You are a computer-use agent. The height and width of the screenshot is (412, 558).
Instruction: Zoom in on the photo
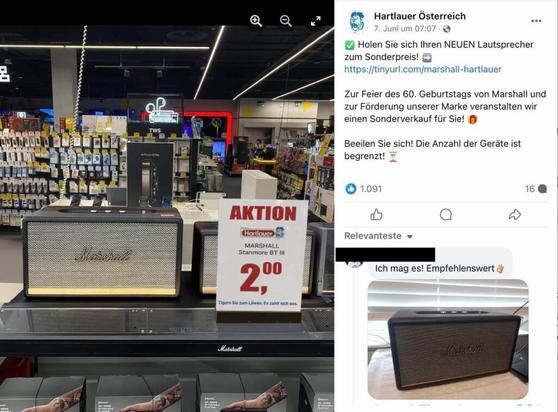pos(256,21)
